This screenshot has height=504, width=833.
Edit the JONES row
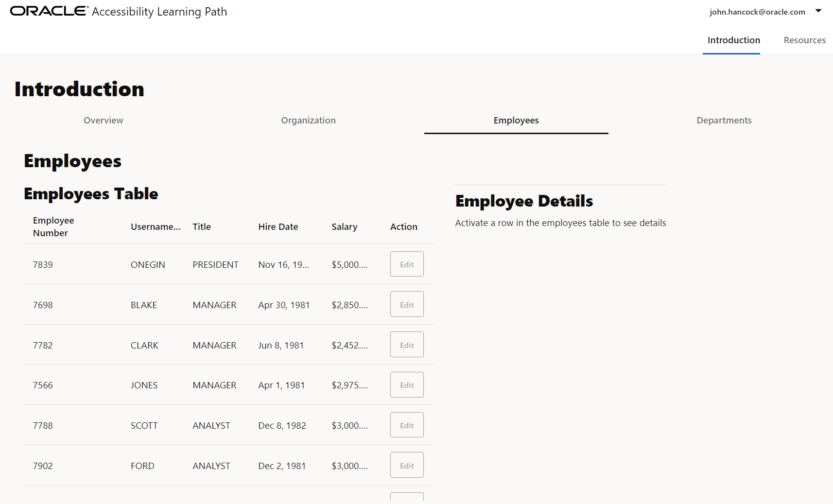point(407,384)
